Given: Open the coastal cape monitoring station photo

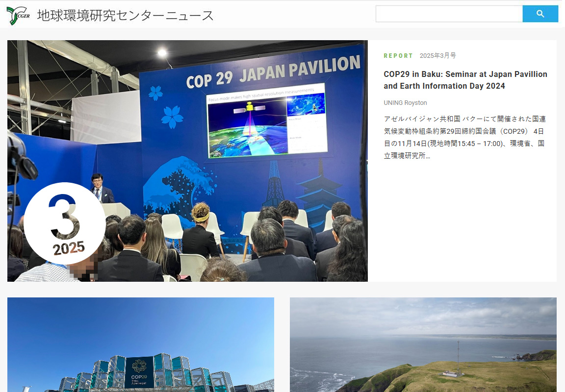Looking at the screenshot, I should (x=423, y=344).
